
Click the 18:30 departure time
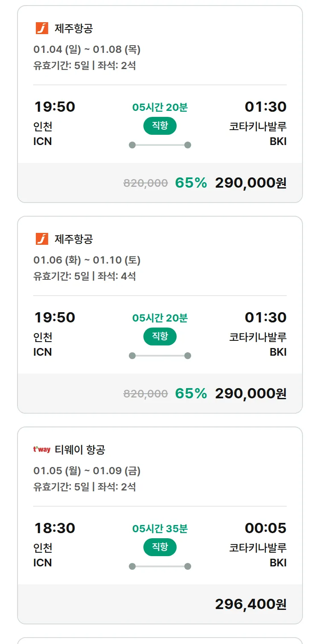[55, 528]
